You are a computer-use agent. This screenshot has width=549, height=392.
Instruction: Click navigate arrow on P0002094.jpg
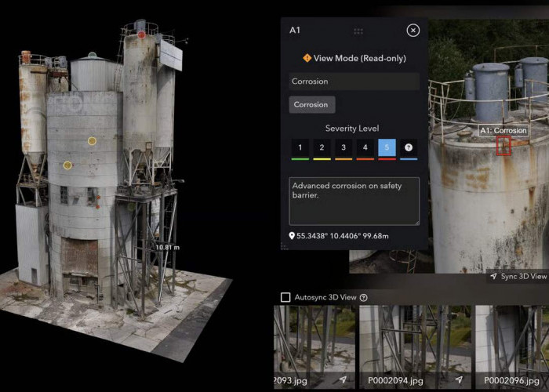[x=459, y=380]
